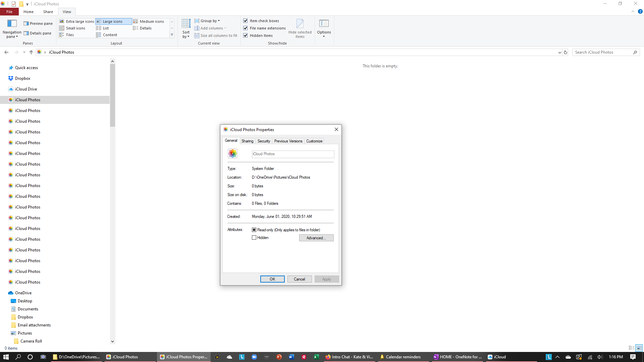Image resolution: width=644 pixels, height=362 pixels.
Task: Select iCloud Drive in navigation pane
Action: click(26, 89)
